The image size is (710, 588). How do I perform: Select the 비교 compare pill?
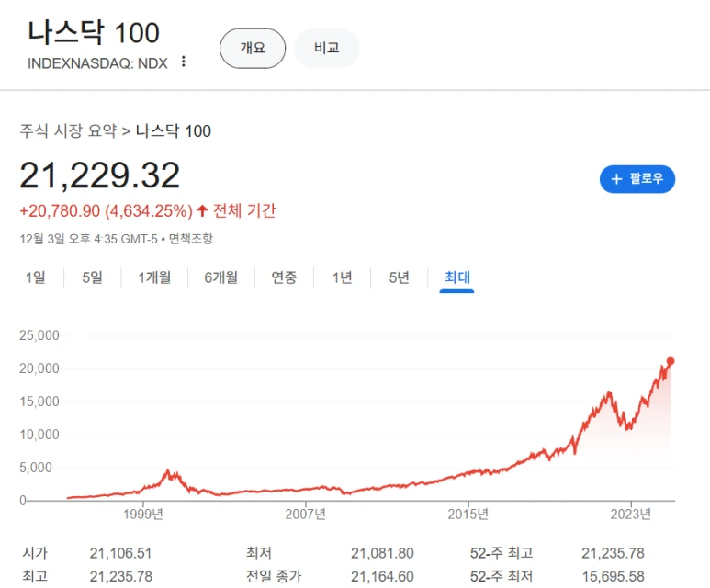(x=326, y=49)
